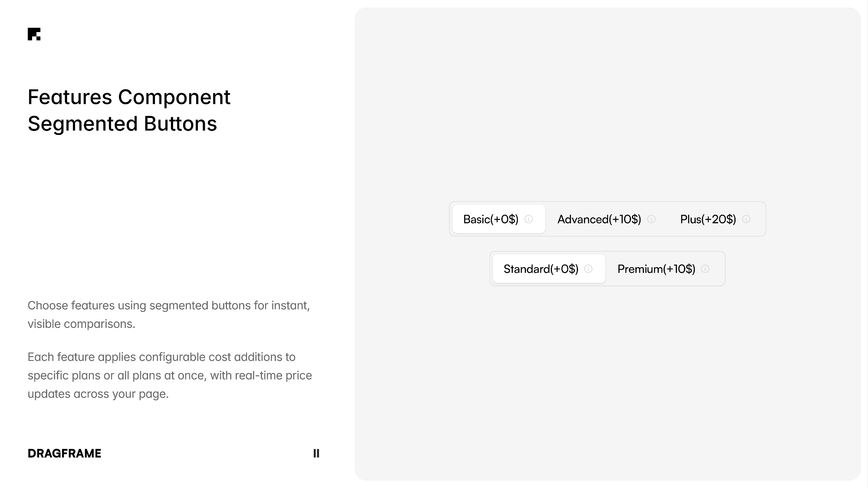Click the info icon next to Basic(+0$)
The image size is (868, 488).
529,219
